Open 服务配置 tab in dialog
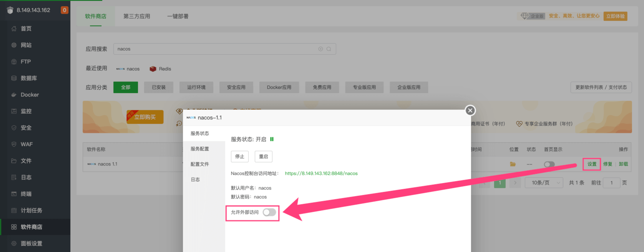 pos(200,149)
